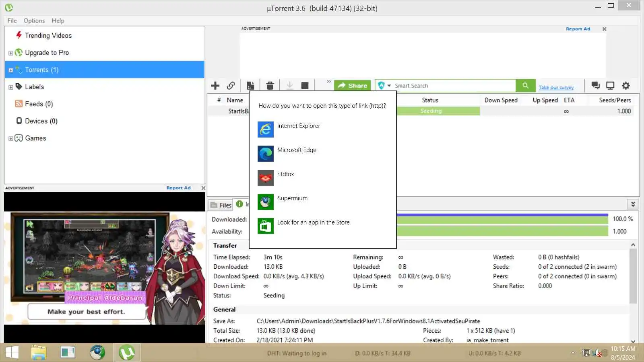Click the Feeds RSS icon

19,104
